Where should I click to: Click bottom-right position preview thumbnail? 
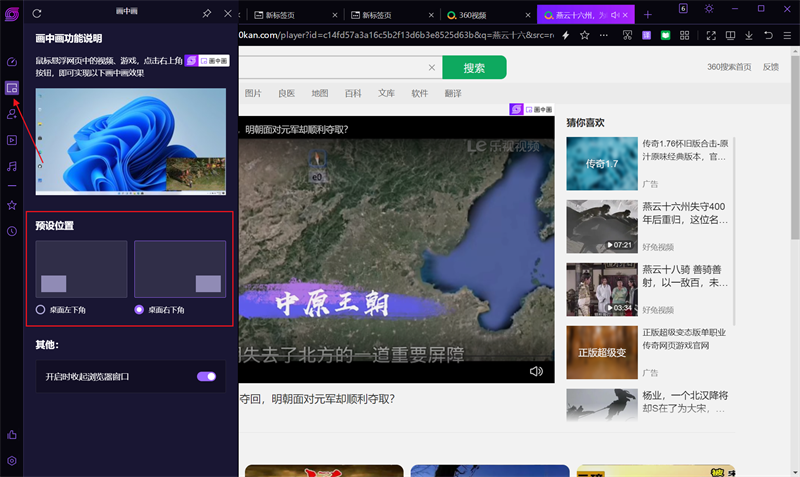click(x=180, y=269)
